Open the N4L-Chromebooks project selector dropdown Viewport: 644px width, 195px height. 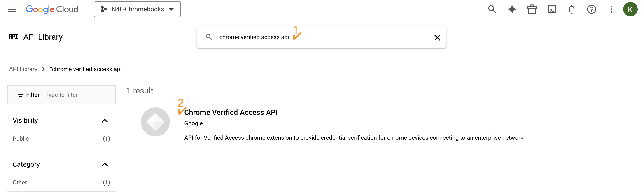coord(137,9)
